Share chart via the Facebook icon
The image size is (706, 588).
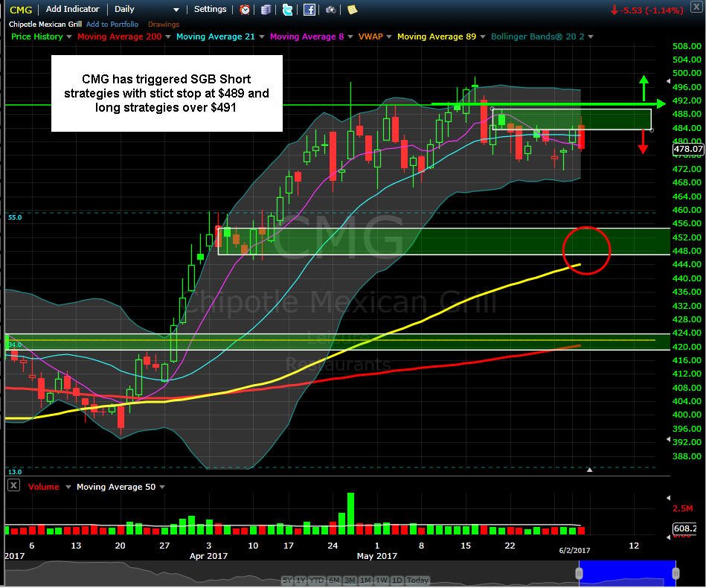point(309,10)
